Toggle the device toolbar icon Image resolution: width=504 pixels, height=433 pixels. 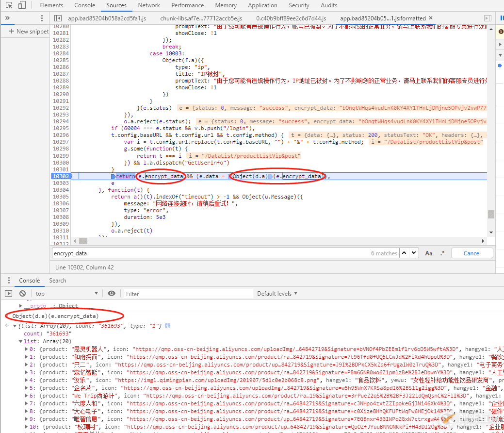point(22,5)
